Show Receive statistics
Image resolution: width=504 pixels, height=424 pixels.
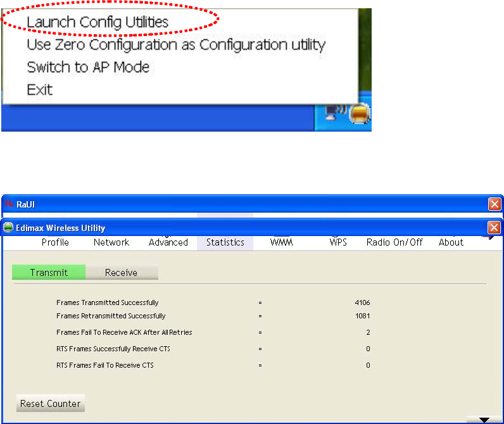point(122,272)
